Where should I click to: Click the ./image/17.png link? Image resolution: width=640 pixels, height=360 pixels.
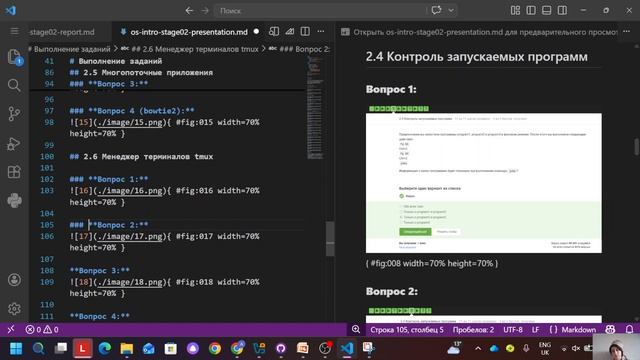coord(130,237)
